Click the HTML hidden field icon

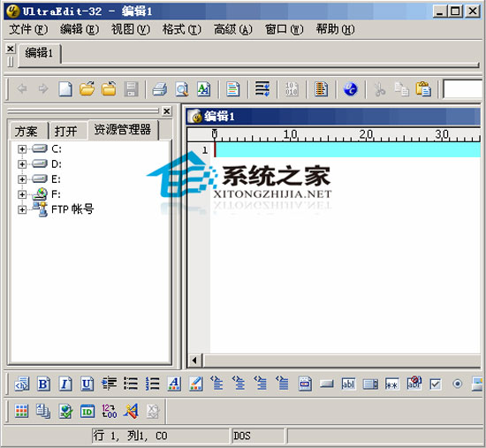pos(414,383)
